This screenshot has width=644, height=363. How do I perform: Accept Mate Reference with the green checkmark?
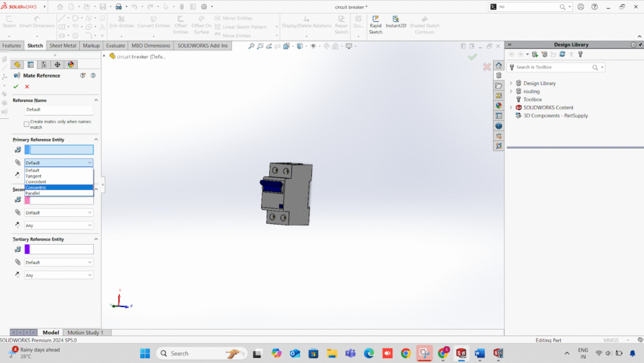(x=16, y=86)
